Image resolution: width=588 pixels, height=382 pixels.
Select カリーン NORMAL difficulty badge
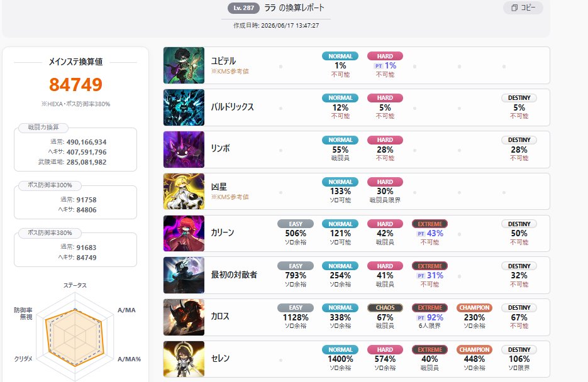(340, 224)
